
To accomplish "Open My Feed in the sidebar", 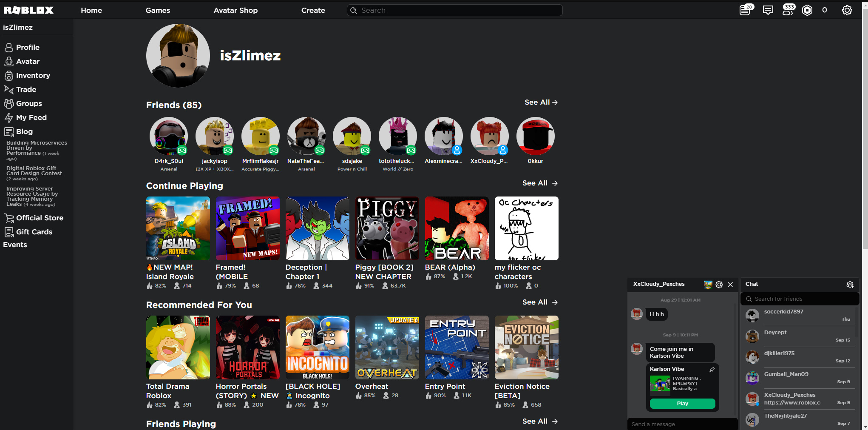I will tap(26, 117).
